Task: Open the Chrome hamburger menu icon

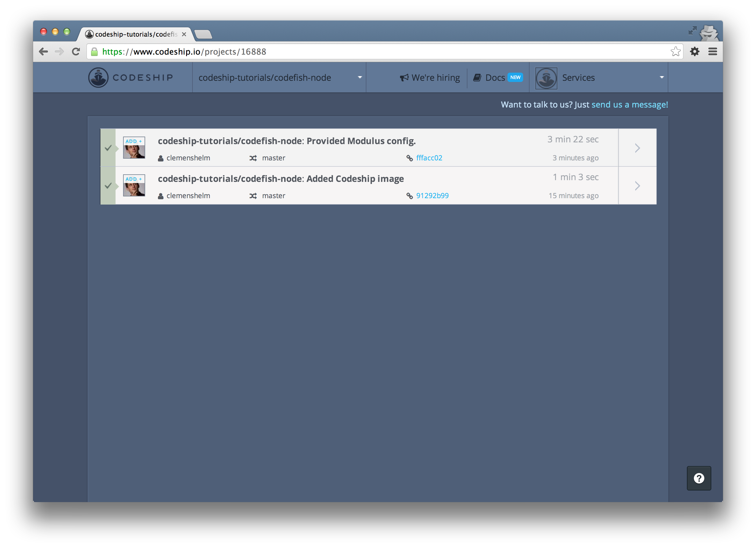Action: (712, 51)
